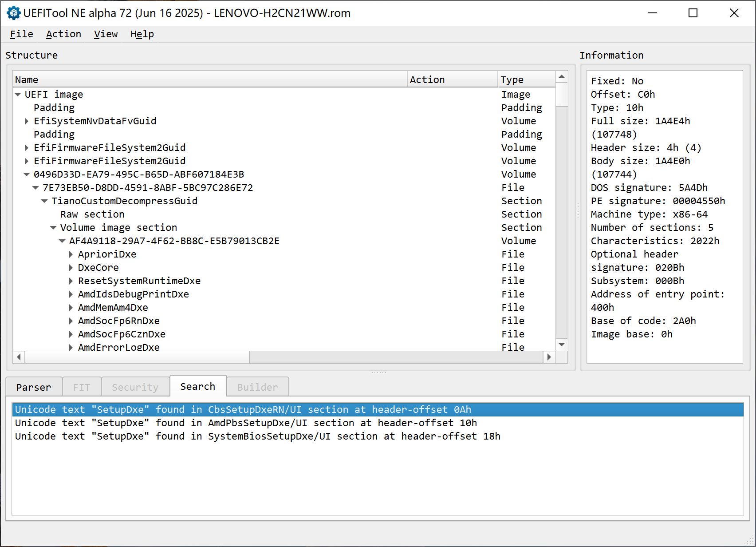Click the Number of sections: 5 line
This screenshot has width=756, height=547.
point(652,228)
